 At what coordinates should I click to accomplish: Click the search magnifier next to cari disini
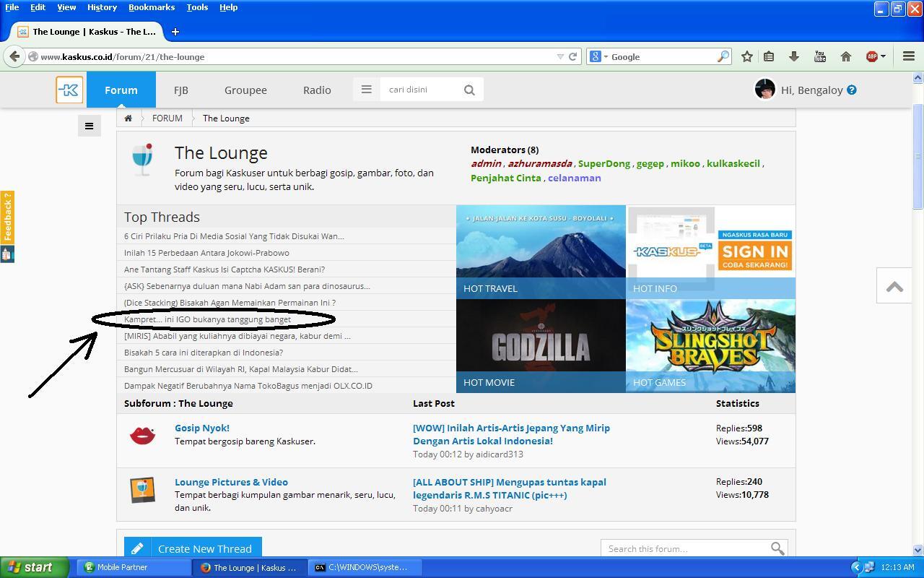pos(469,90)
